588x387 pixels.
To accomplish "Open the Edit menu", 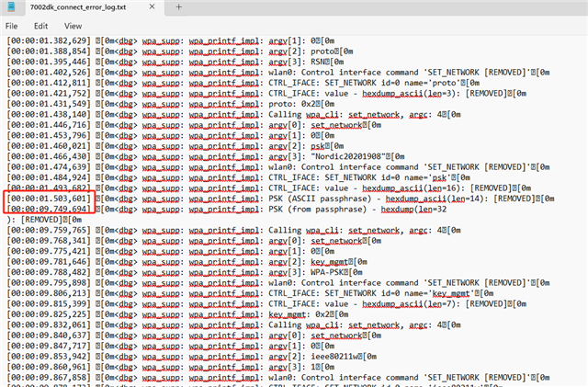I will (x=43, y=27).
